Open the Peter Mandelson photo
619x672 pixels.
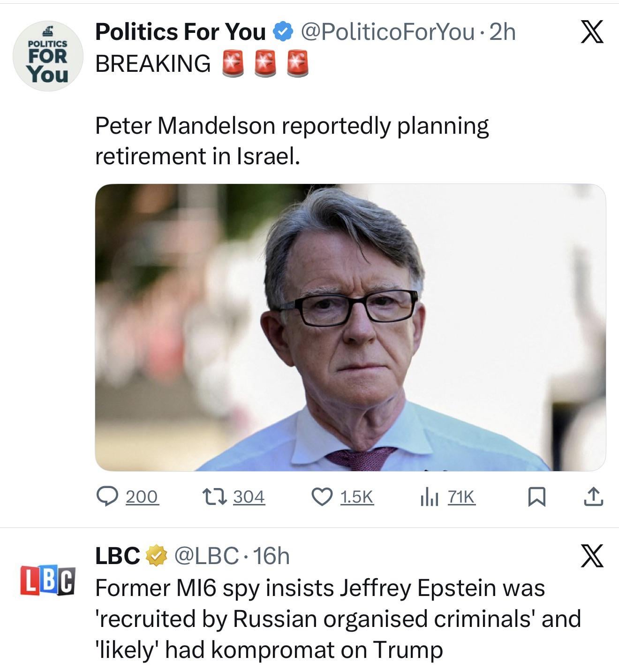pyautogui.click(x=350, y=327)
